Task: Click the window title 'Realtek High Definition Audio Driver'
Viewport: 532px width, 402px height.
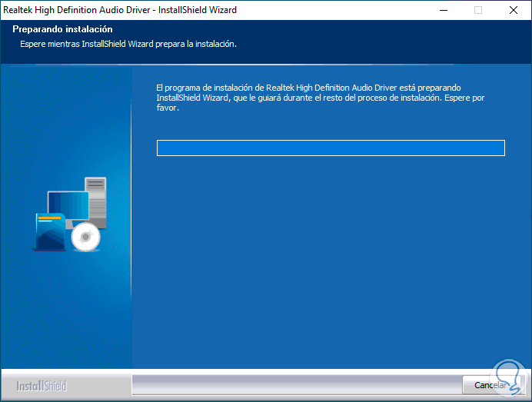Action: pyautogui.click(x=120, y=10)
